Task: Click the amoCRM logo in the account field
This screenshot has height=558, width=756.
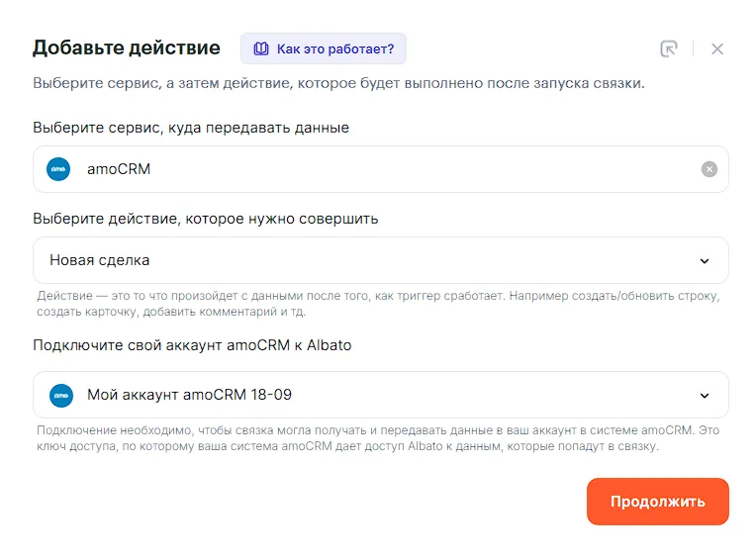Action: tap(59, 395)
